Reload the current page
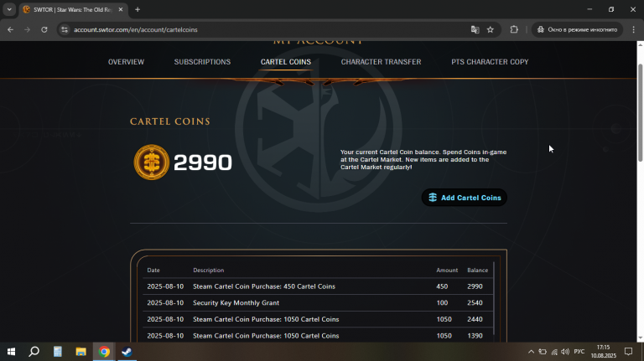 click(44, 29)
